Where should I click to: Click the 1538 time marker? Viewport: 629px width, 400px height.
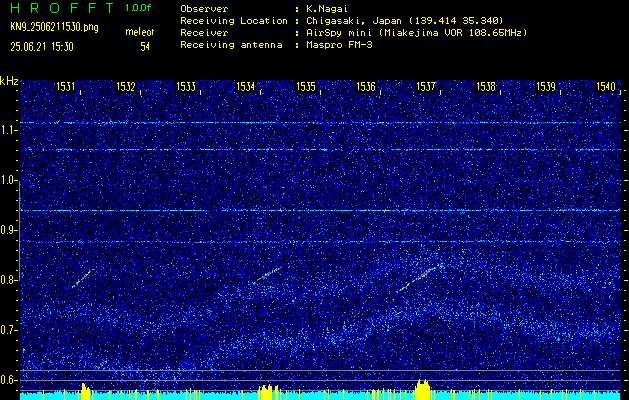pos(486,87)
